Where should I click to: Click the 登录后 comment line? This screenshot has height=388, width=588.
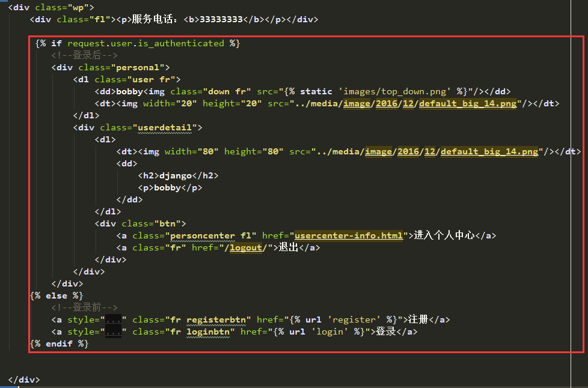tap(84, 55)
